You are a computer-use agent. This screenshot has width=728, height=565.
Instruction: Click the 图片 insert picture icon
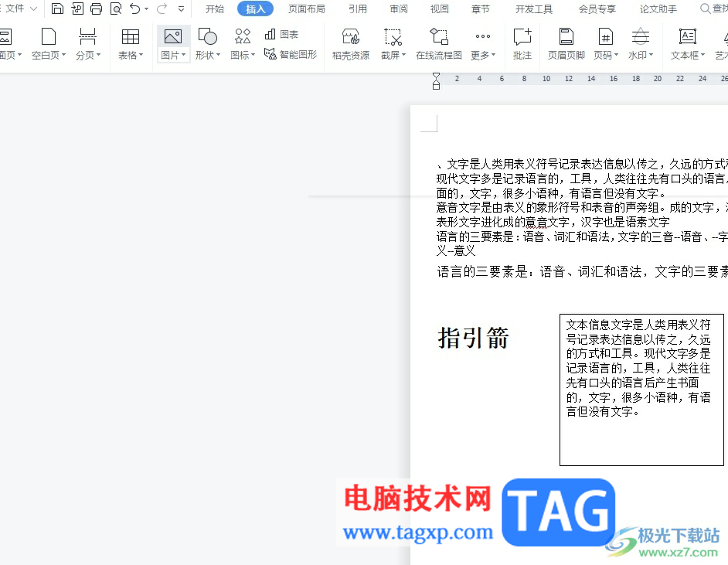173,36
